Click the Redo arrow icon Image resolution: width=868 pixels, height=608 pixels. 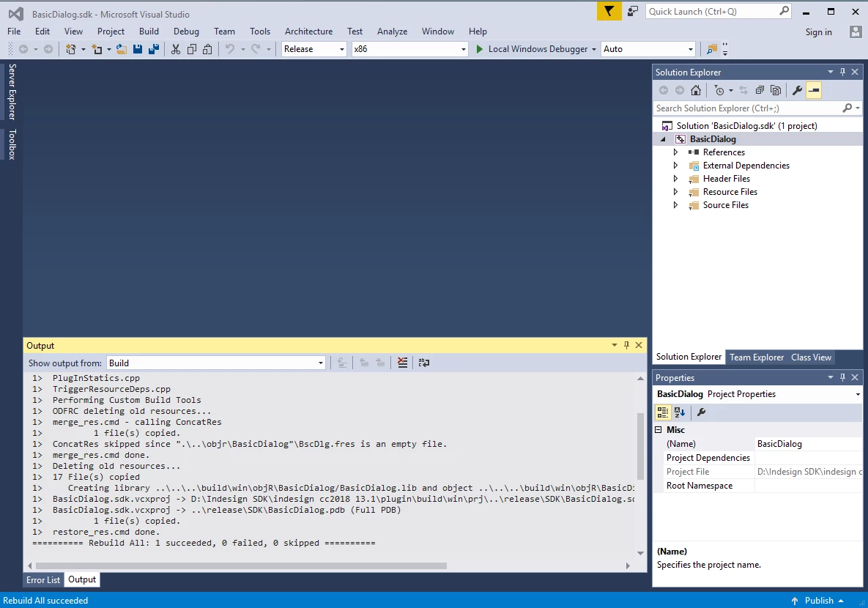click(256, 49)
